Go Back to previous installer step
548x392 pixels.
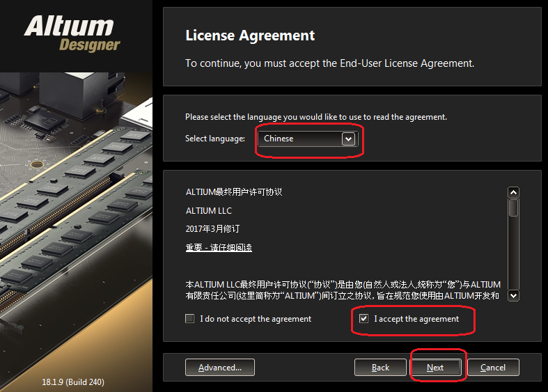(x=380, y=368)
